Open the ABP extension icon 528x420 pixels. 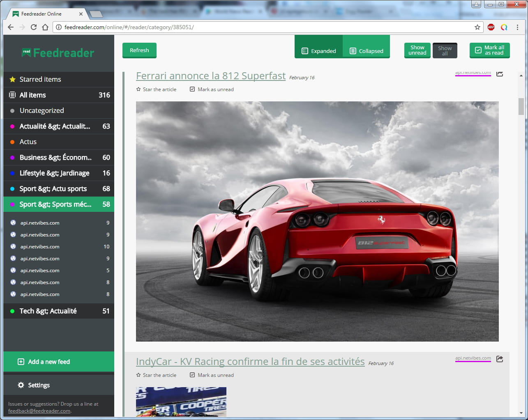tap(491, 27)
